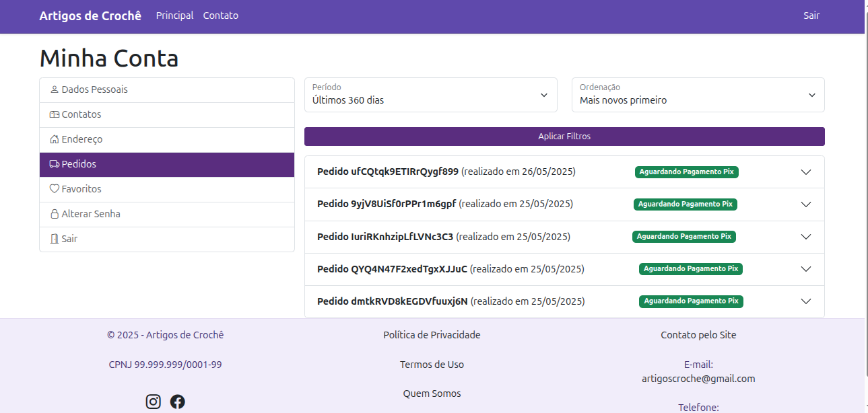Open the Instagram page from footer icon
The height and width of the screenshot is (413, 868).
154,402
